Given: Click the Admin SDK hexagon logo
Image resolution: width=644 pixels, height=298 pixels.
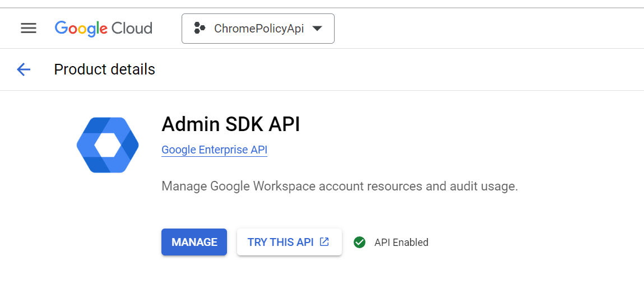Looking at the screenshot, I should coord(108,145).
